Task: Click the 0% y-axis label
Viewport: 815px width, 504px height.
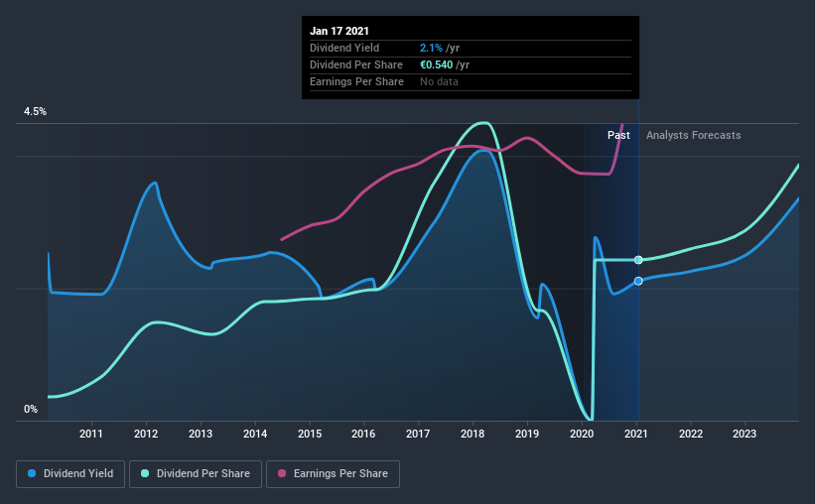Action: point(31,410)
